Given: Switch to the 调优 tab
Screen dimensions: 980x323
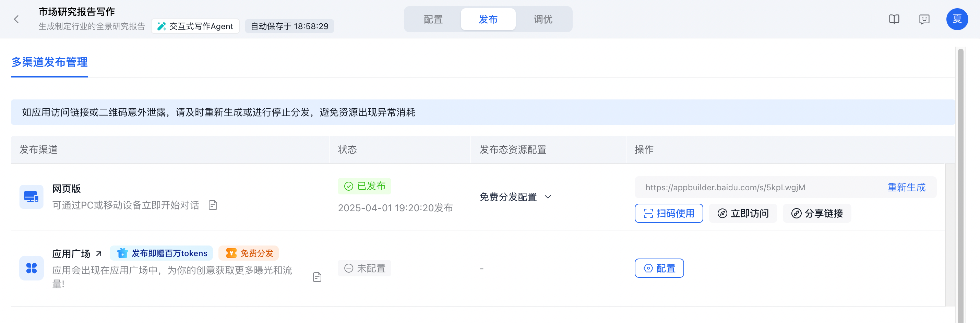Looking at the screenshot, I should [543, 19].
